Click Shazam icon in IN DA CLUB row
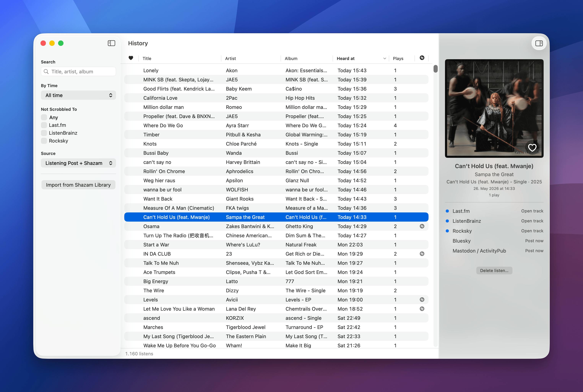583x392 pixels. point(422,254)
